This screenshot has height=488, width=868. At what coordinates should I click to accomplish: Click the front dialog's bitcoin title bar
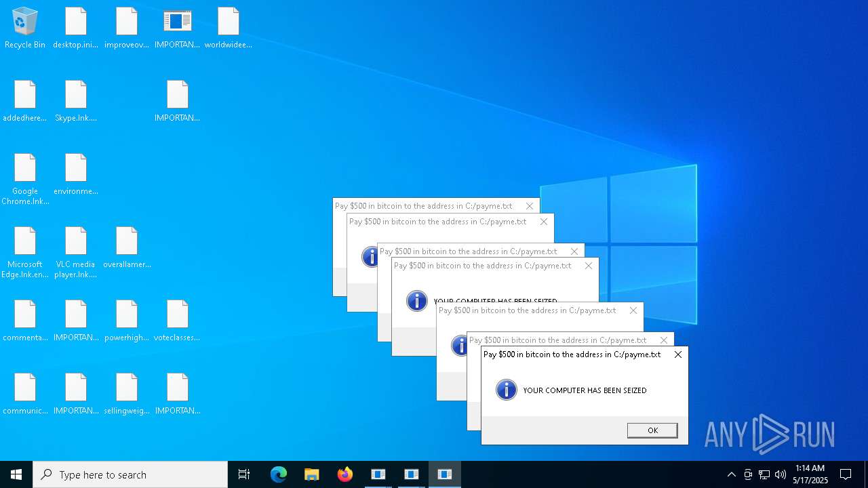click(572, 354)
